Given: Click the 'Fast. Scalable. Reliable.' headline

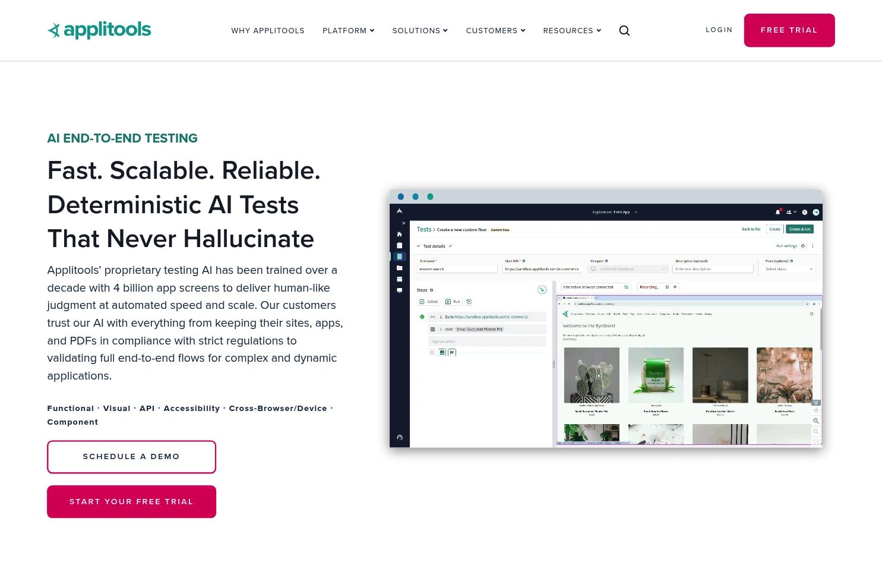Looking at the screenshot, I should [x=184, y=170].
